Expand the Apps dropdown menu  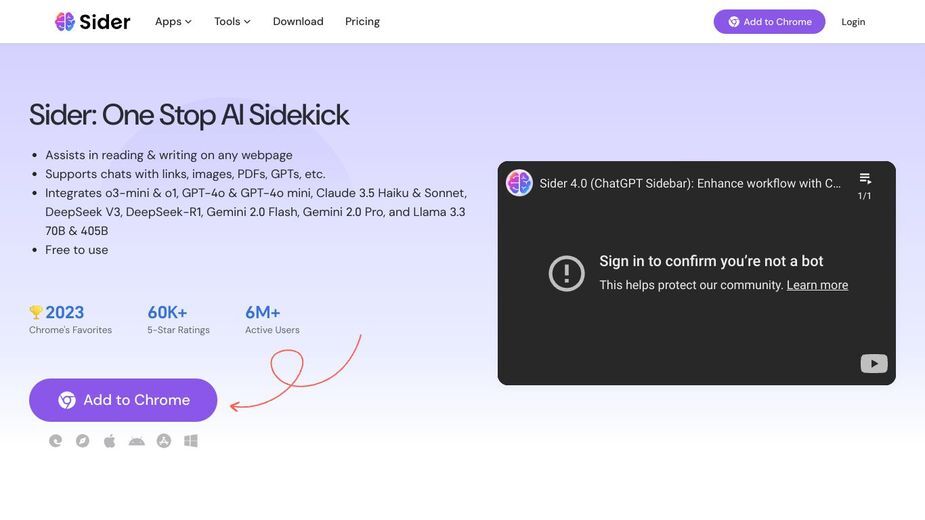(x=173, y=22)
